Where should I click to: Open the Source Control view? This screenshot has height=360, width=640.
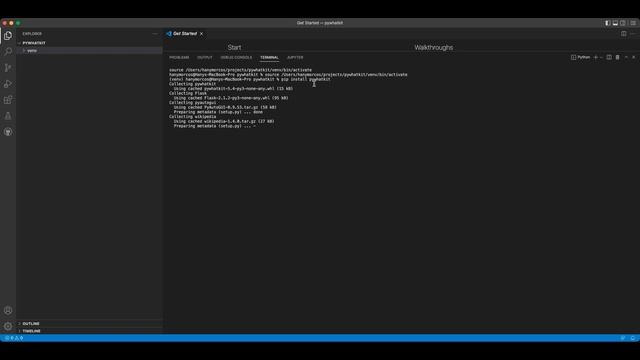point(8,68)
